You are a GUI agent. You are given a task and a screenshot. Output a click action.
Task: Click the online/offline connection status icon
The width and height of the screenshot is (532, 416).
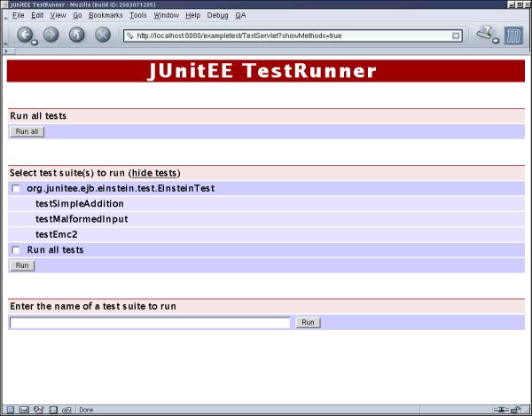[501, 410]
